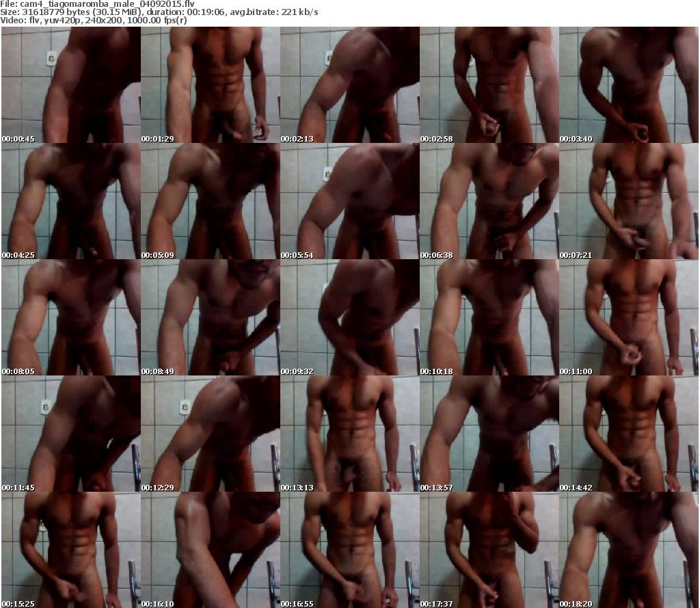Click the frame stamped 00:16:55
This screenshot has height=608, width=700.
[x=350, y=550]
